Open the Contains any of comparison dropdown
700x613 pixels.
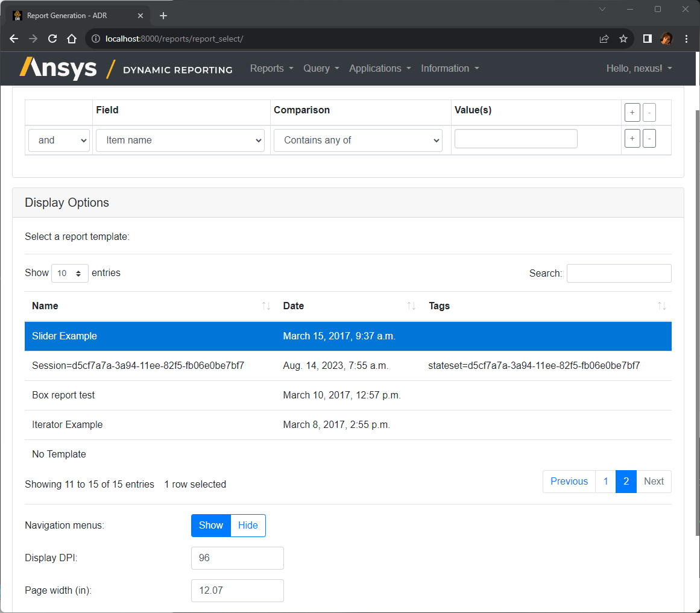pyautogui.click(x=358, y=140)
